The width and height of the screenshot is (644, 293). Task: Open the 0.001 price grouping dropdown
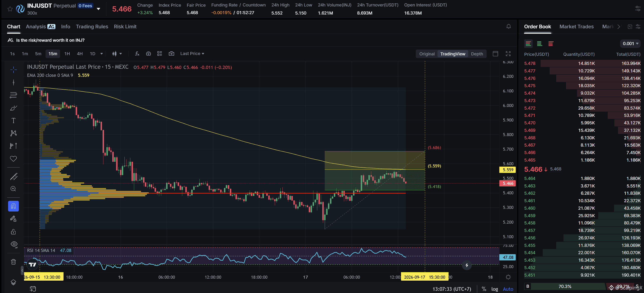coord(630,44)
